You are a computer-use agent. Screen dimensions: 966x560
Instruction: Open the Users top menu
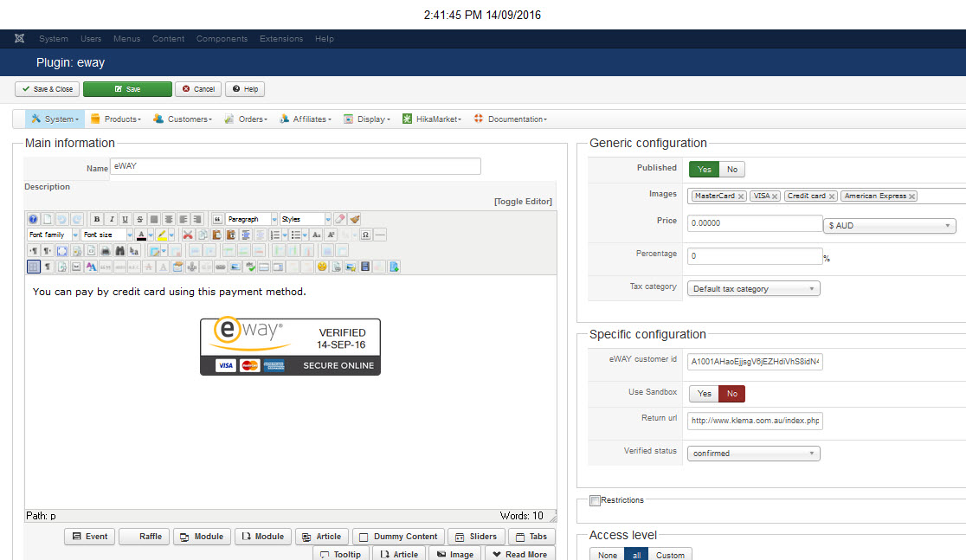click(91, 38)
